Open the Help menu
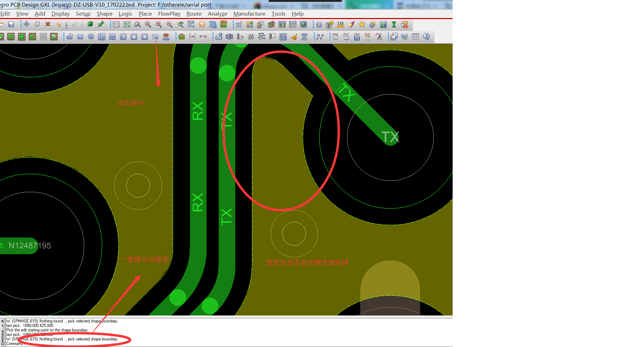Image resolution: width=644 pixels, height=347 pixels. point(298,14)
